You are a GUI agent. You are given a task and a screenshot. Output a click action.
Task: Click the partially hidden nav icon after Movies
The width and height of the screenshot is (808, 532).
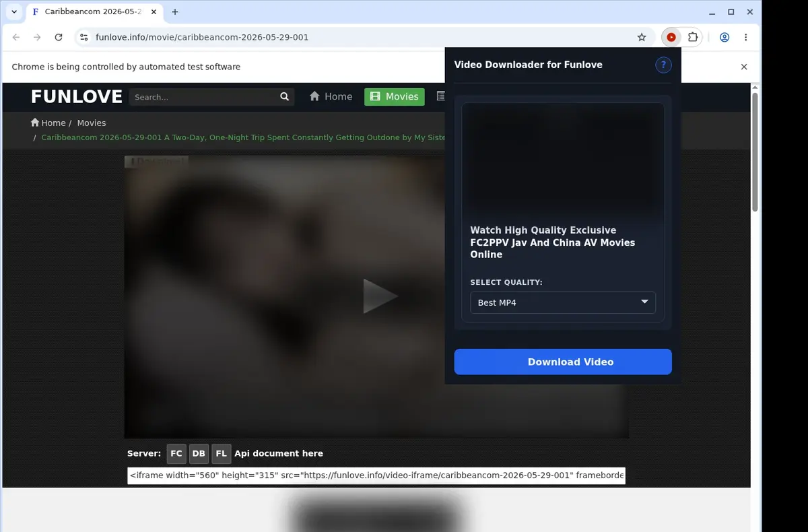point(441,97)
